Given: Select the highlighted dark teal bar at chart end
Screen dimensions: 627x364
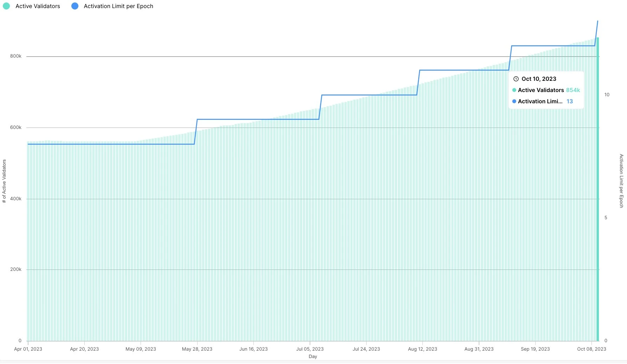Looking at the screenshot, I should [597, 190].
